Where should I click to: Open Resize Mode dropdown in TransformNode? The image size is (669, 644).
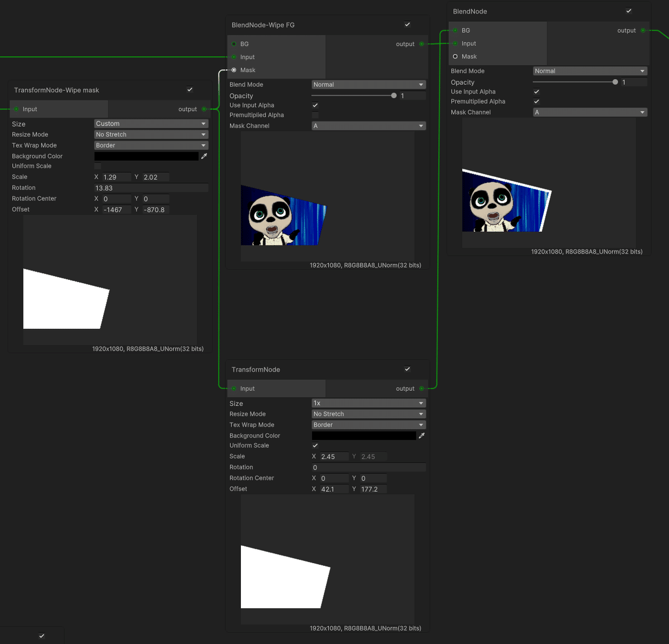click(369, 414)
